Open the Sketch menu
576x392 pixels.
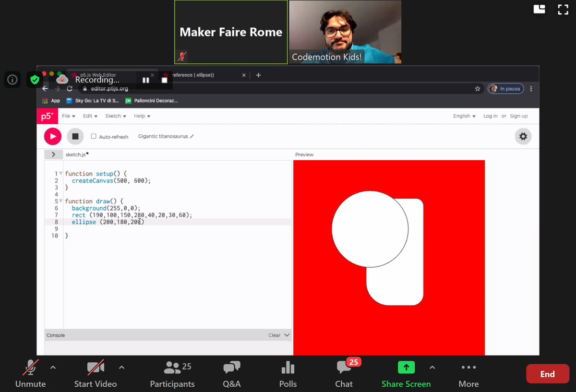[116, 116]
